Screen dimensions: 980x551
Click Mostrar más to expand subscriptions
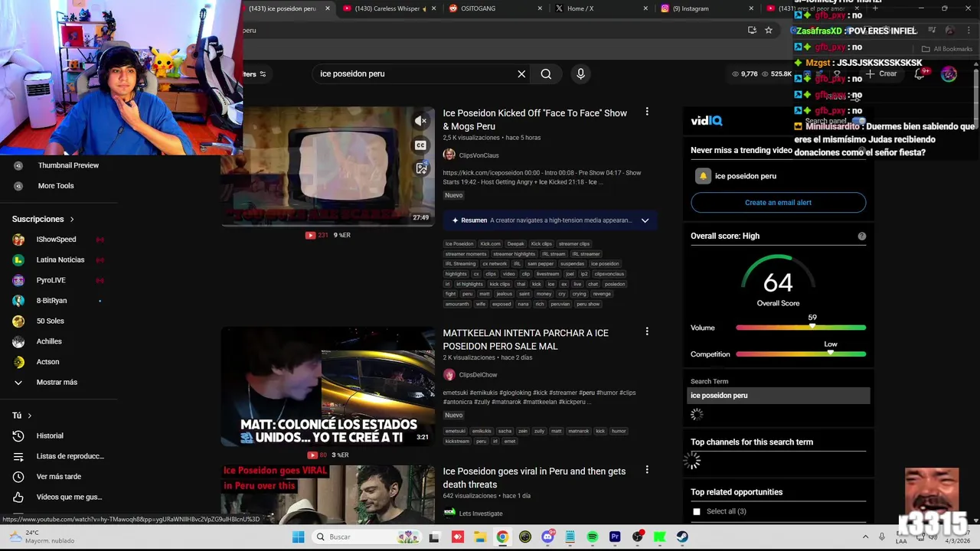coord(58,382)
